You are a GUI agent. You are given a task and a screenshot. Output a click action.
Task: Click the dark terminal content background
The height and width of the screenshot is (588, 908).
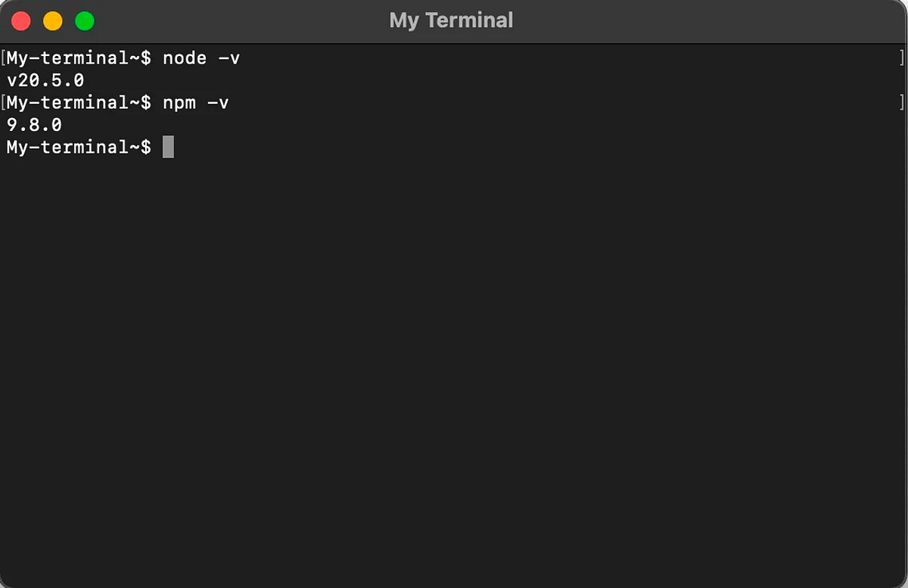point(530,454)
